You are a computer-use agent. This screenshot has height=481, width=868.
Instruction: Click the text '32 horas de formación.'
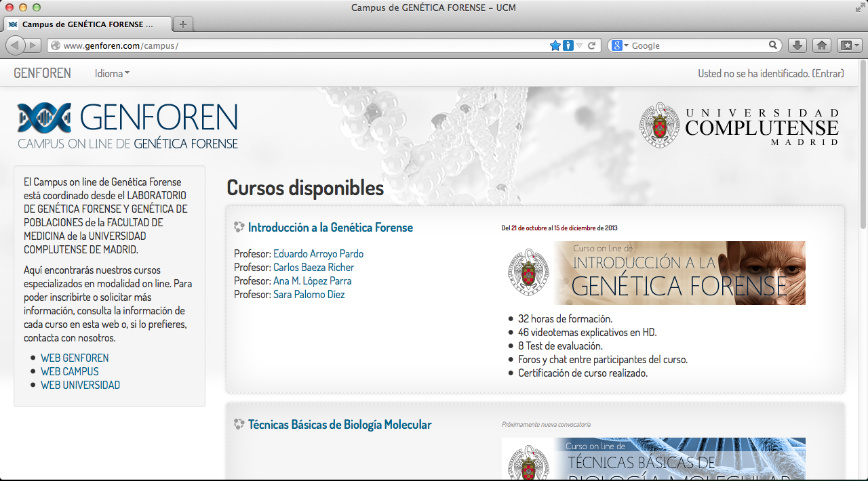[565, 318]
